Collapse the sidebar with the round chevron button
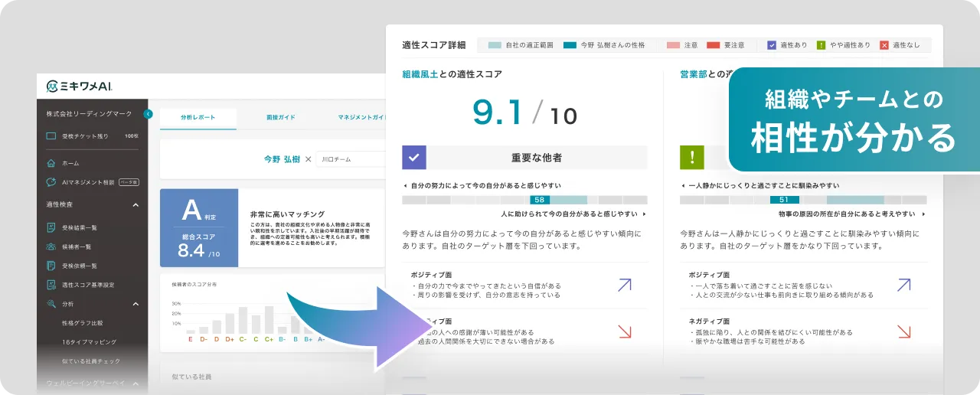980x395 pixels. (149, 114)
